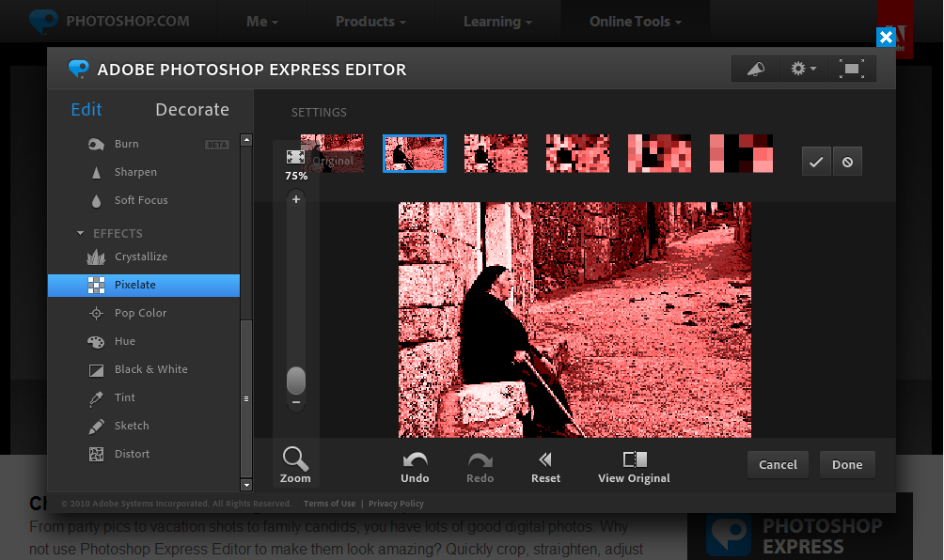Toggle View Original comparison
Screen dimensions: 944x560
[635, 460]
